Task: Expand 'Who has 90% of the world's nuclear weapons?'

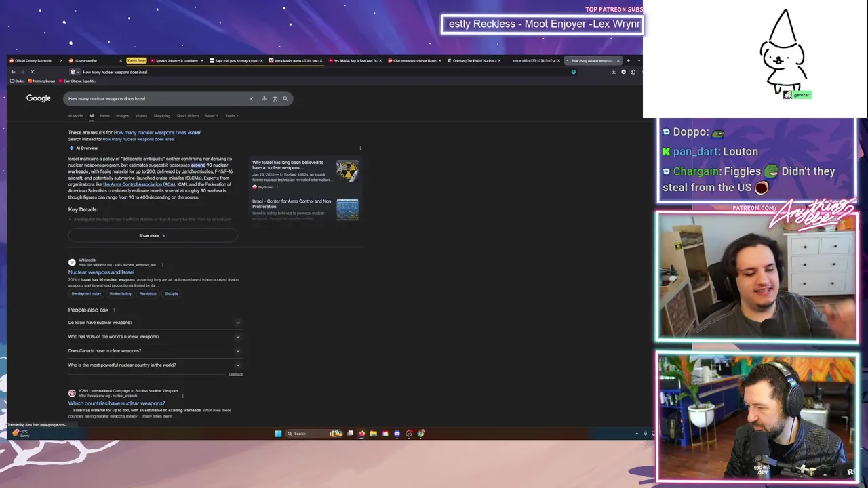Action: point(155,337)
